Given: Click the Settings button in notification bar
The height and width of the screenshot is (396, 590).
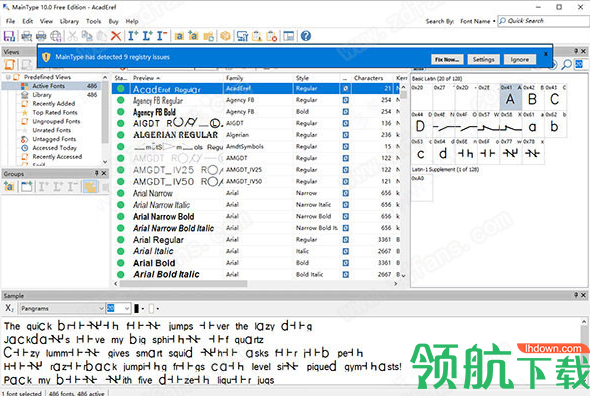Looking at the screenshot, I should point(484,59).
